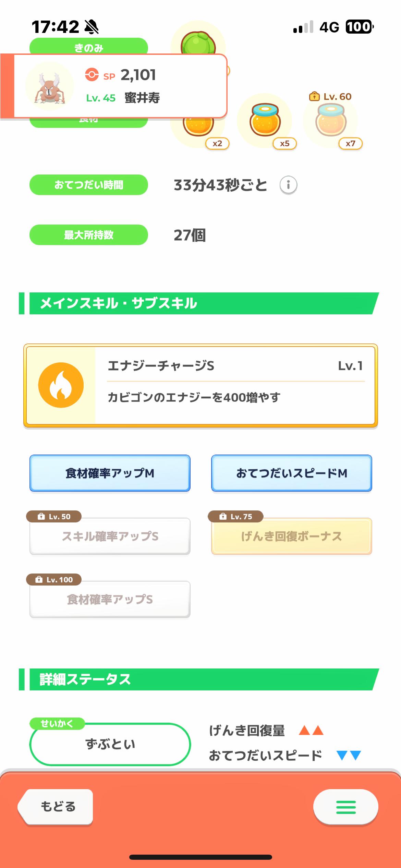The height and width of the screenshot is (868, 401).
Task: Tap the locked げんき回復ボーナス skill
Action: pyautogui.click(x=291, y=536)
